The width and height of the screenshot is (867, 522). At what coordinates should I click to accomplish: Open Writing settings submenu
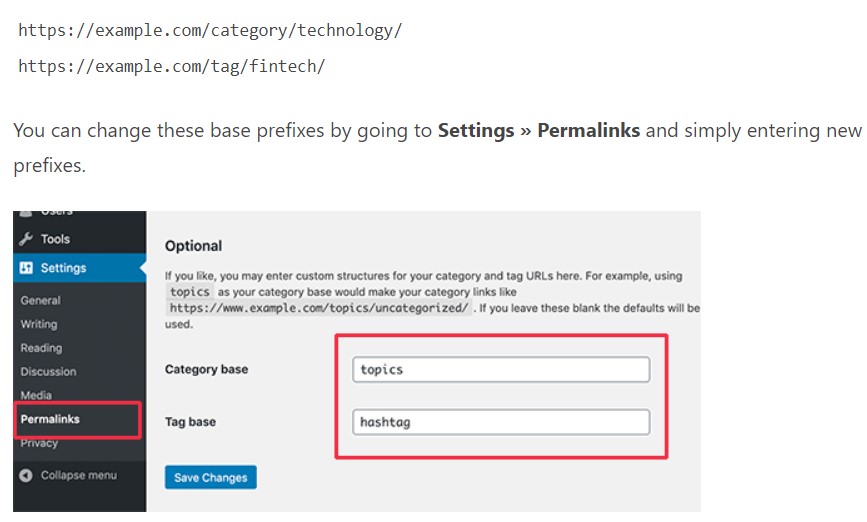pos(39,324)
